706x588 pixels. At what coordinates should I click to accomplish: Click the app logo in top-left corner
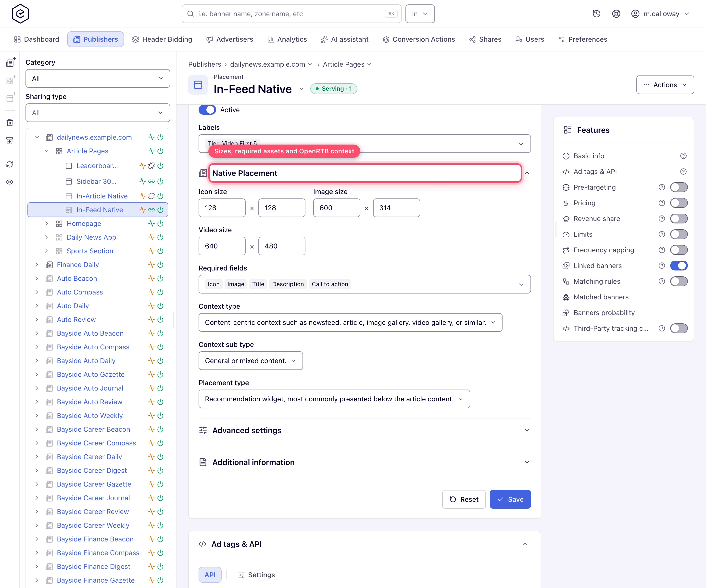(20, 14)
